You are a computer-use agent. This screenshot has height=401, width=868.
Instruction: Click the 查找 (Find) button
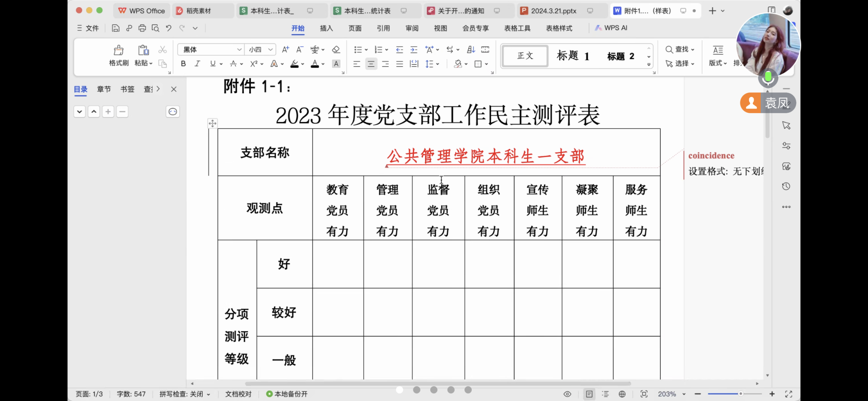pos(680,50)
